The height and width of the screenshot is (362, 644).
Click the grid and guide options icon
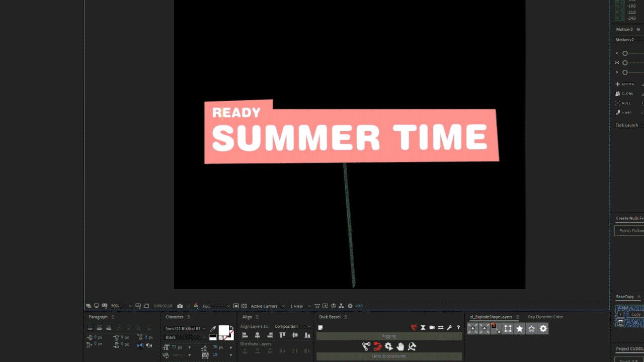click(x=138, y=306)
